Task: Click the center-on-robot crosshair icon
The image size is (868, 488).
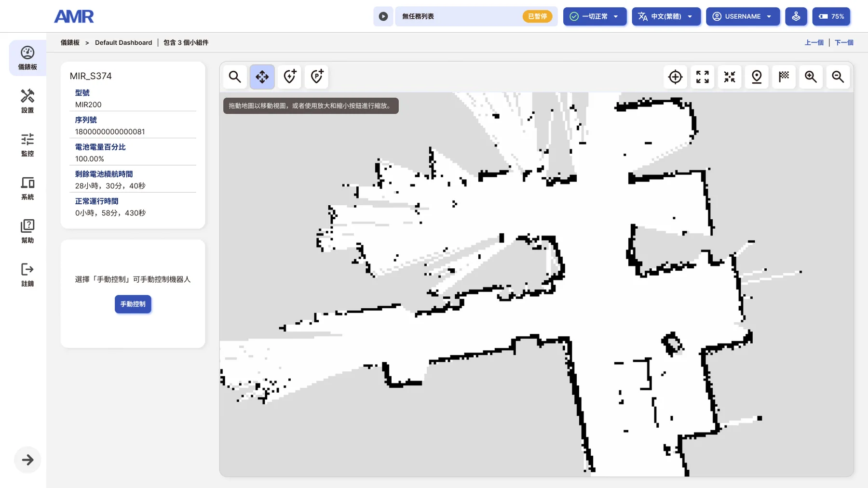Action: click(675, 77)
